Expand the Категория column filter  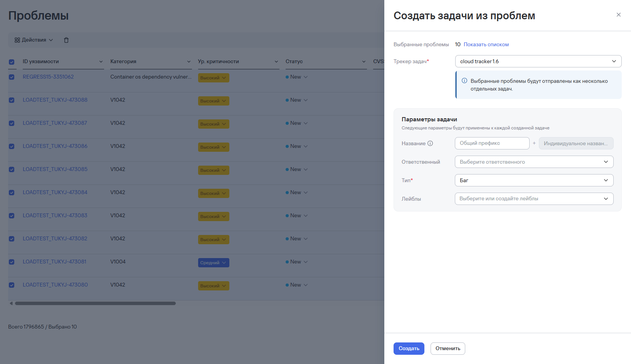pos(189,62)
